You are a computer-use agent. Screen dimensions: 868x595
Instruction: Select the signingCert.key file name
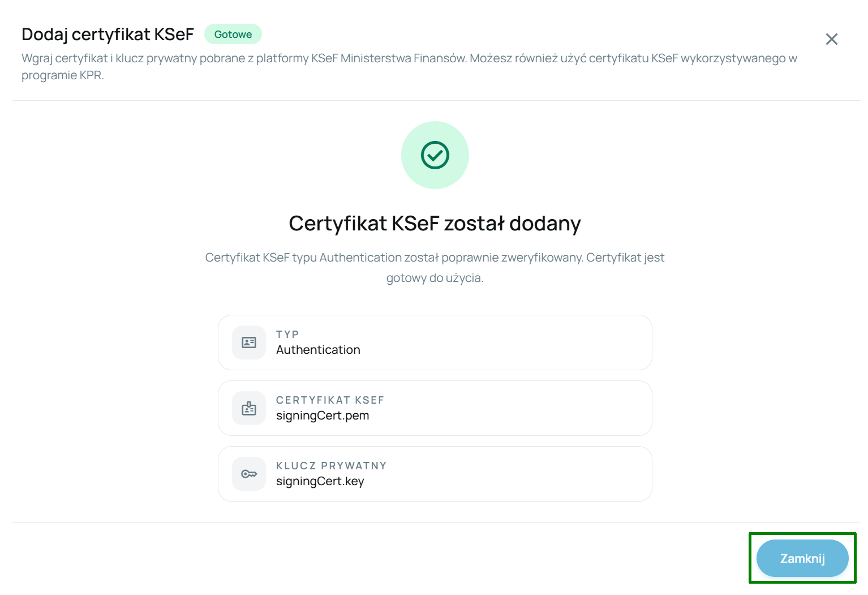[320, 481]
